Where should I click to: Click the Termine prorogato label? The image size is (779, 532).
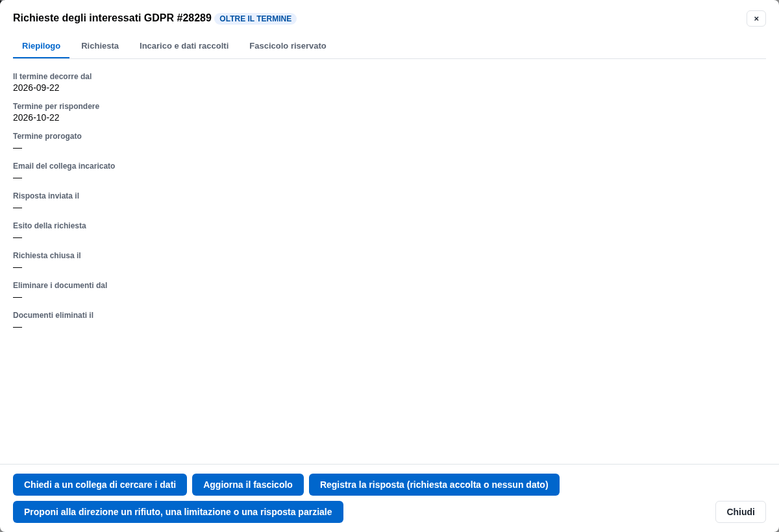coord(47,136)
